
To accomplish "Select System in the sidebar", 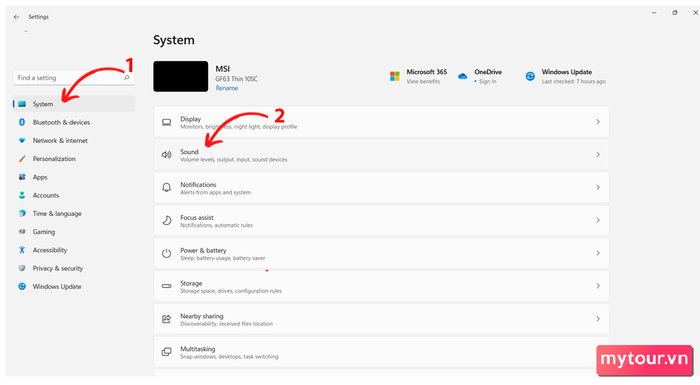I will click(x=74, y=104).
